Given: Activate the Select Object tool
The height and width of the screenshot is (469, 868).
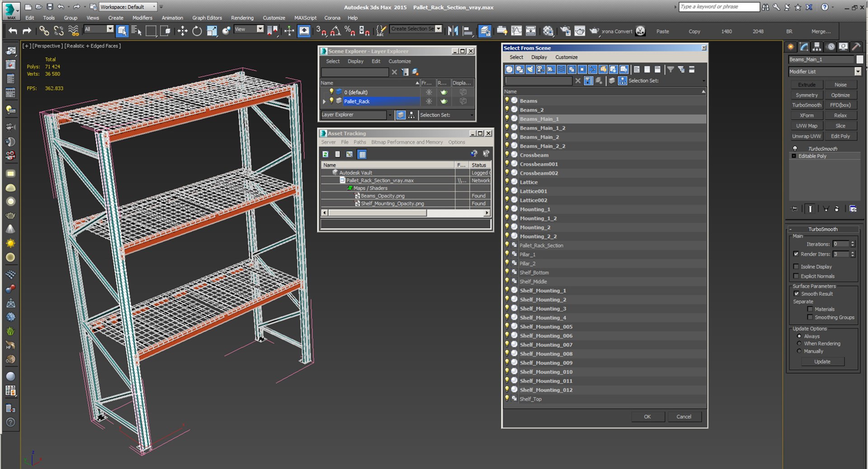Looking at the screenshot, I should pyautogui.click(x=122, y=31).
